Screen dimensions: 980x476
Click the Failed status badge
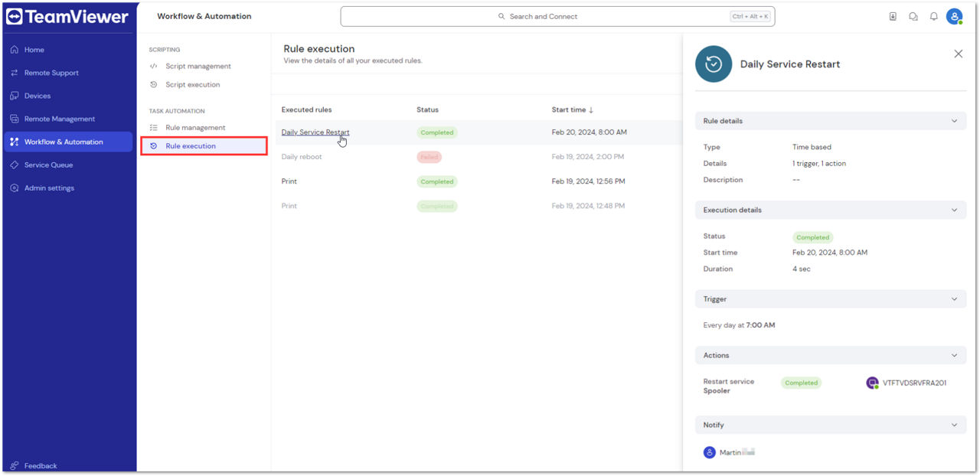pyautogui.click(x=430, y=157)
